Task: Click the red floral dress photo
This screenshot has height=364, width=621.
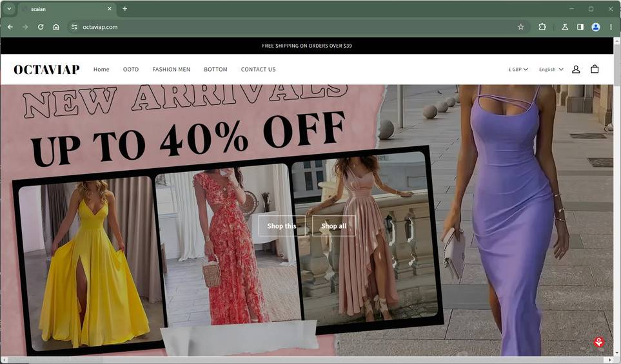Action: (228, 245)
